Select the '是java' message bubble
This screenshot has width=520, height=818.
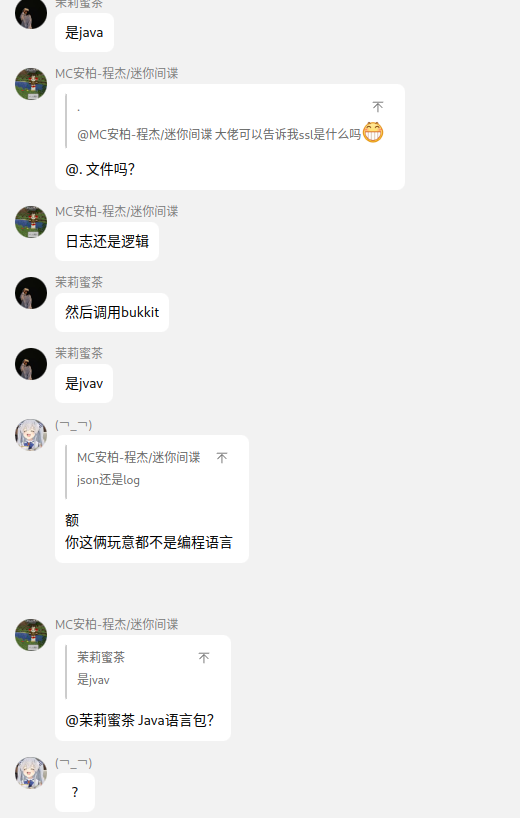[x=84, y=32]
